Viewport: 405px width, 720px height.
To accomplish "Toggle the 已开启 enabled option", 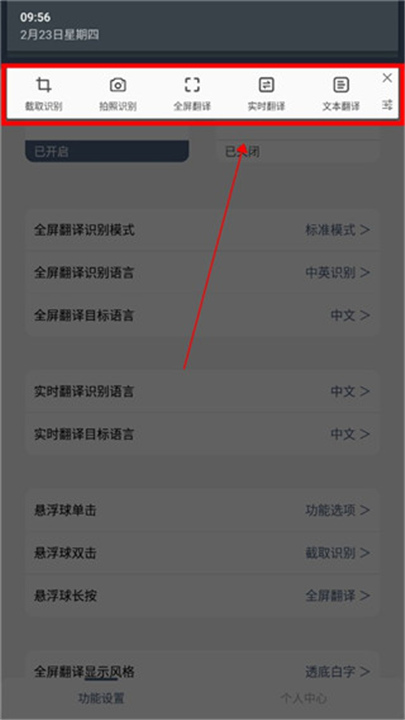I will pyautogui.click(x=107, y=152).
